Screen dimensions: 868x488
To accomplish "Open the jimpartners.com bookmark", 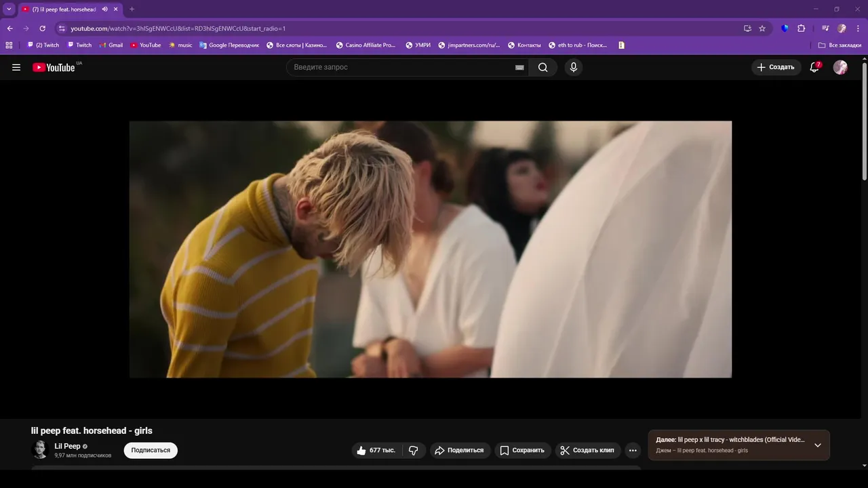I will tap(469, 45).
